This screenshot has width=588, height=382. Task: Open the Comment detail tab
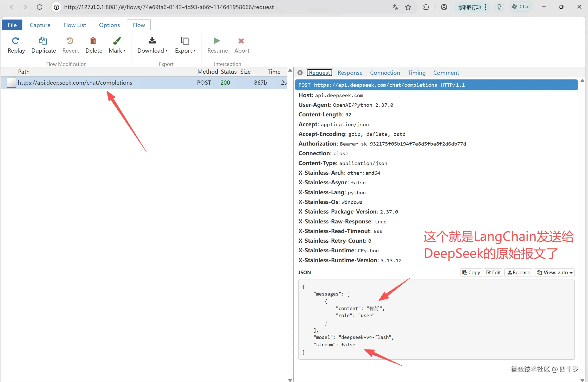446,73
